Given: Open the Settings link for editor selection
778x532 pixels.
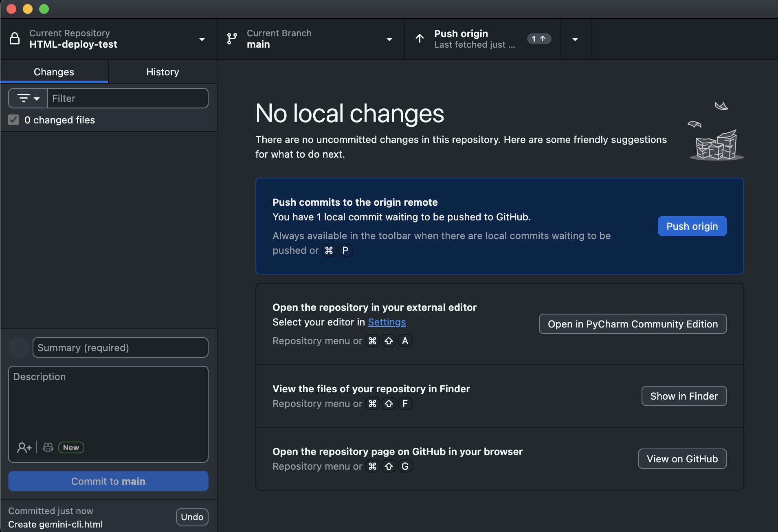Looking at the screenshot, I should click(387, 322).
